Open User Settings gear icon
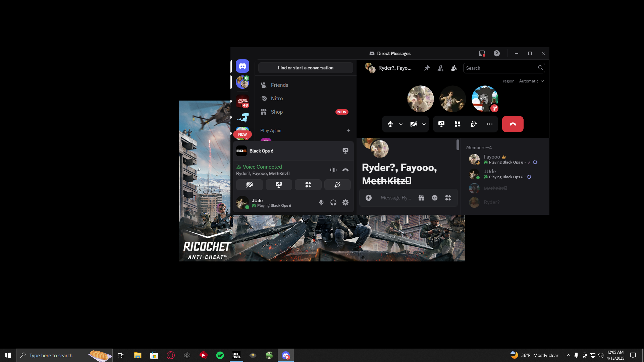 tap(345, 202)
